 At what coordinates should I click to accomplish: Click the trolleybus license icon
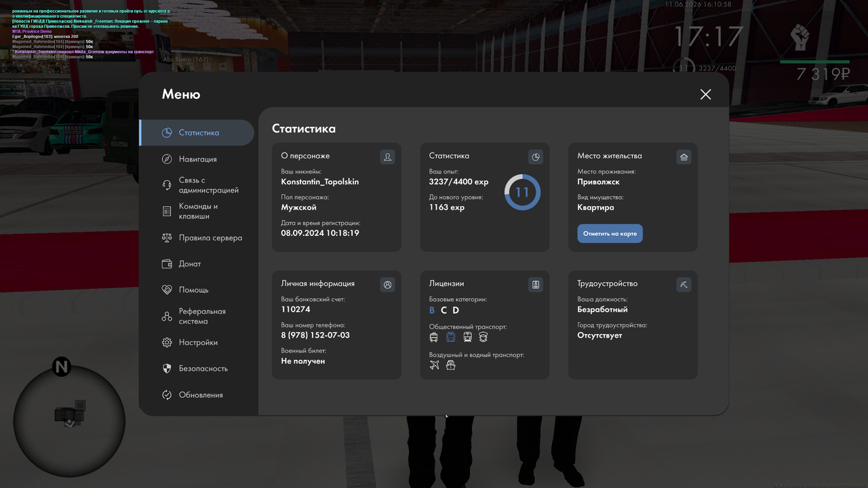tap(434, 337)
